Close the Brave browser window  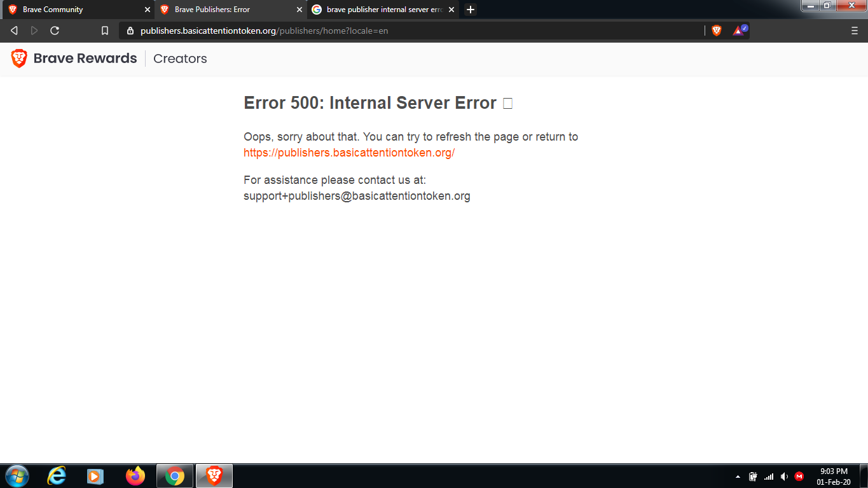coord(851,5)
